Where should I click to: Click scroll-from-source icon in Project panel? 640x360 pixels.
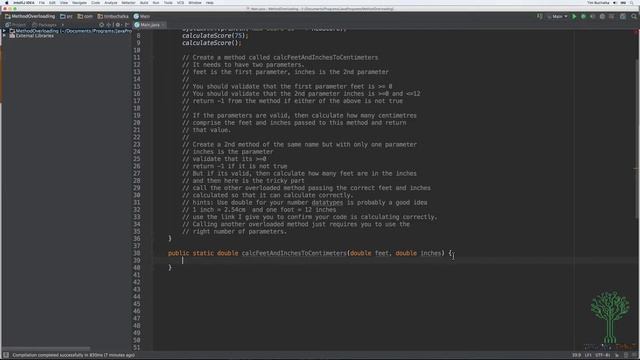tap(102, 25)
